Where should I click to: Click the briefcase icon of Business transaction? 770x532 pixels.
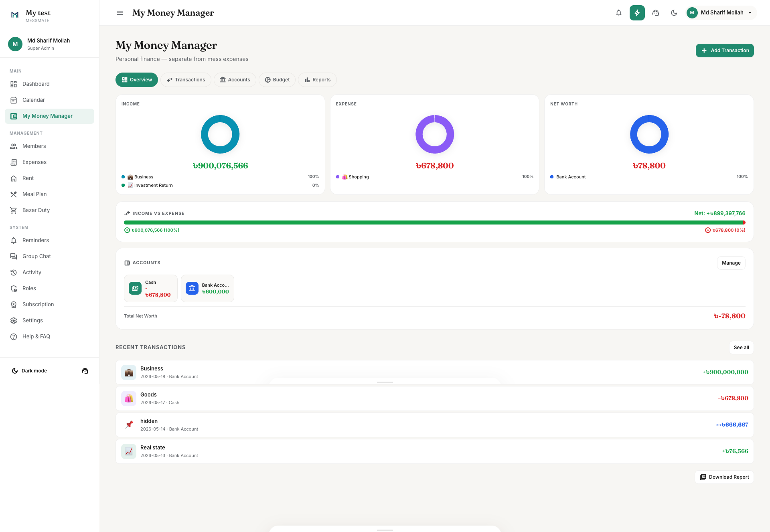click(129, 372)
